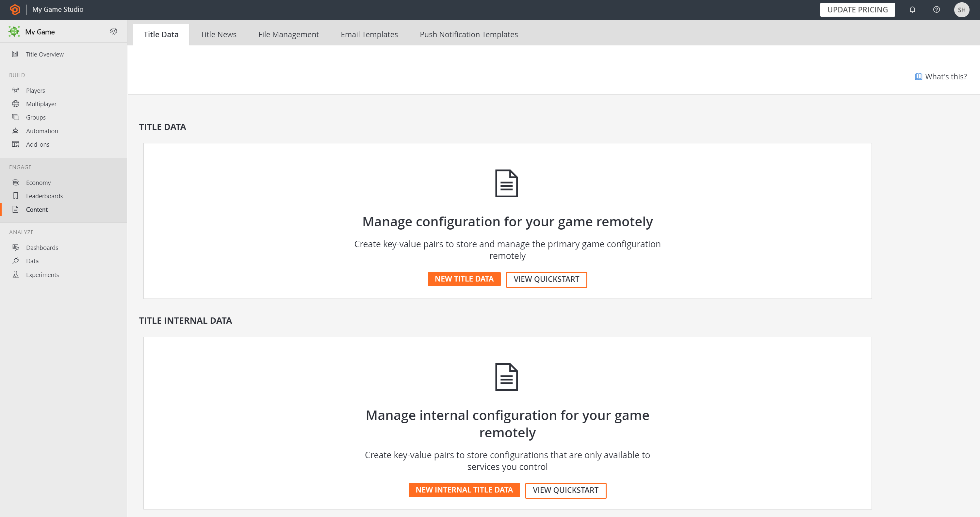Open the Multiplayer menu label
This screenshot has height=517, width=980.
(x=41, y=104)
